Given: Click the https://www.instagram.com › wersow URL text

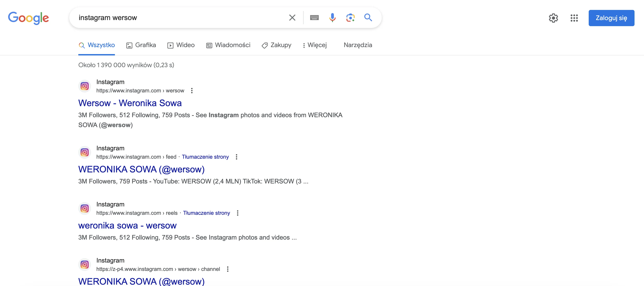Looking at the screenshot, I should (140, 91).
